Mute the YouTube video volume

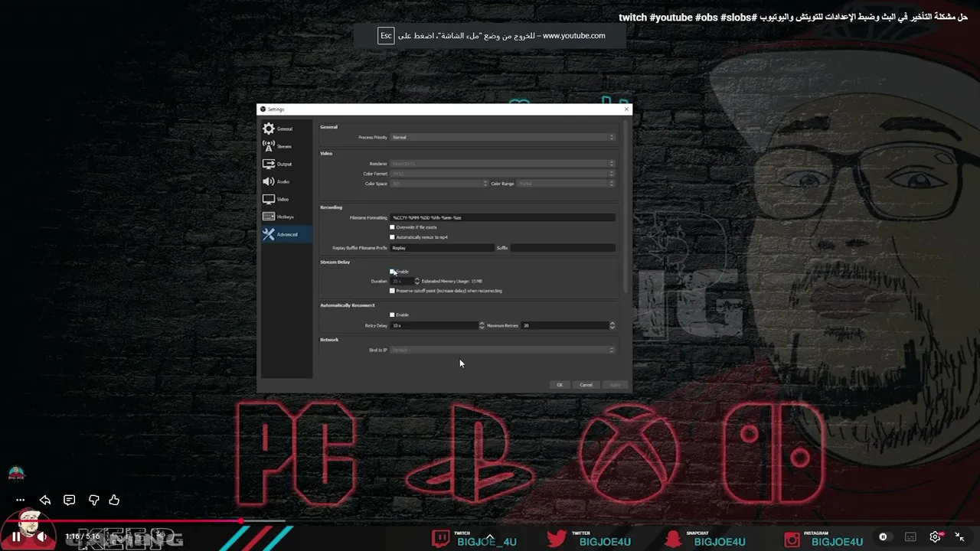(x=41, y=537)
